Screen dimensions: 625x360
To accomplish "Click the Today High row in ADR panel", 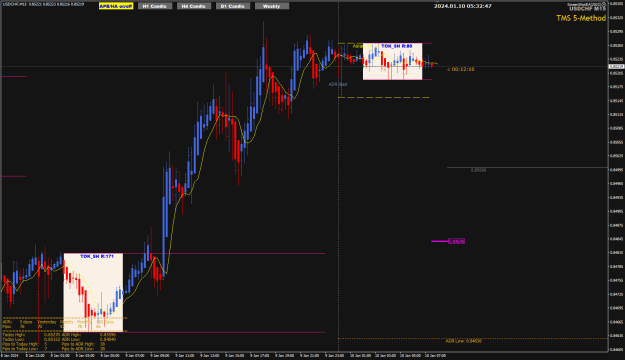I will tap(31, 335).
